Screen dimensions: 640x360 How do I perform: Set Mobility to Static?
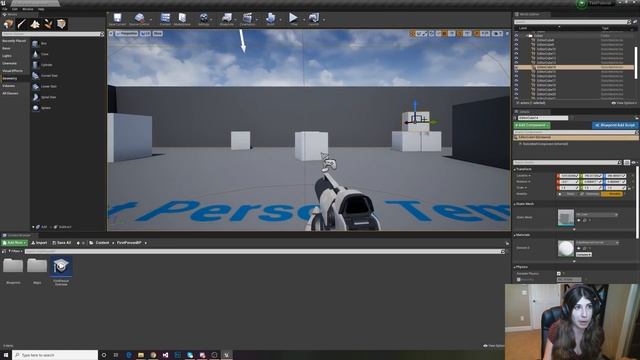(568, 194)
